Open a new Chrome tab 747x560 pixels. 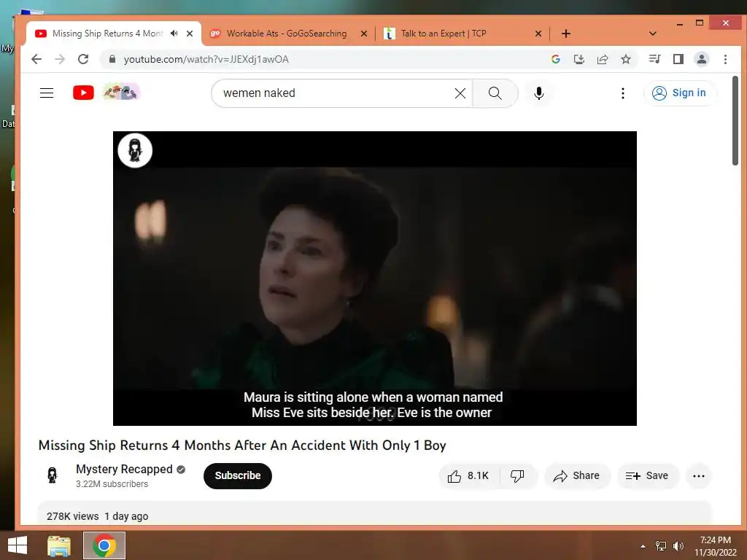565,34
